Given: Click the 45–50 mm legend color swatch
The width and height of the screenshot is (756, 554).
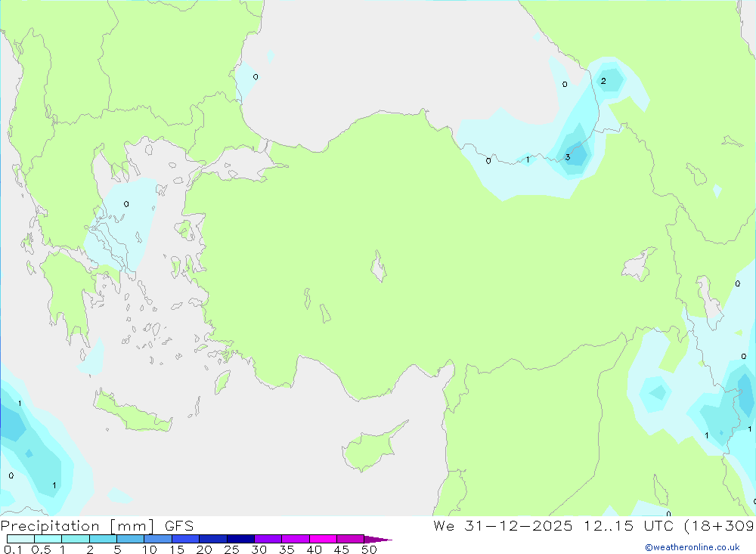Looking at the screenshot, I should coord(351,539).
